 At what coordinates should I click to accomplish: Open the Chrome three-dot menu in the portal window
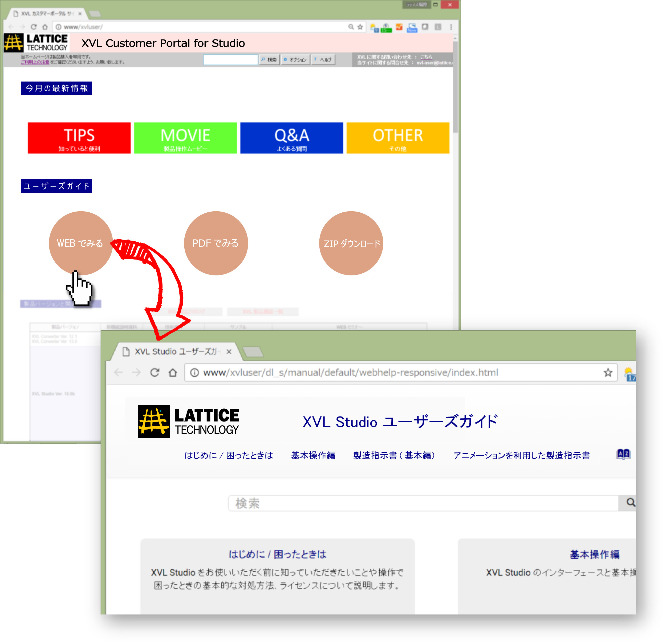tap(451, 27)
